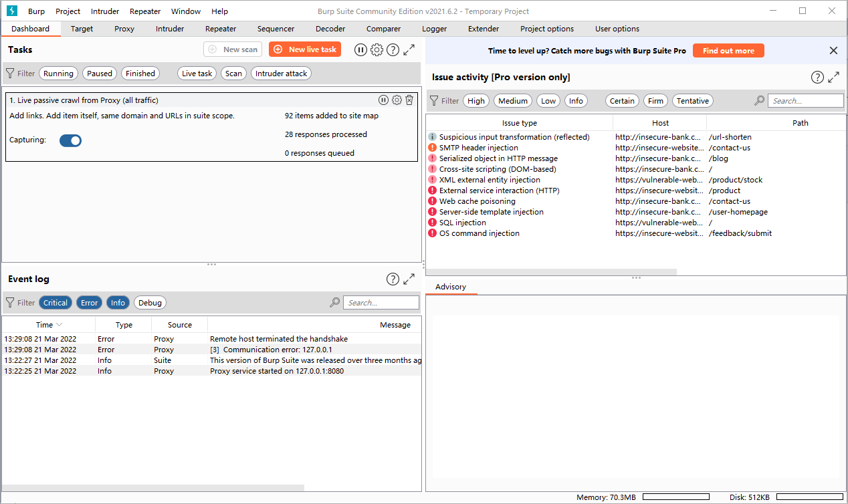Image resolution: width=848 pixels, height=504 pixels.
Task: Open task settings gear in the Tasks header
Action: click(377, 49)
